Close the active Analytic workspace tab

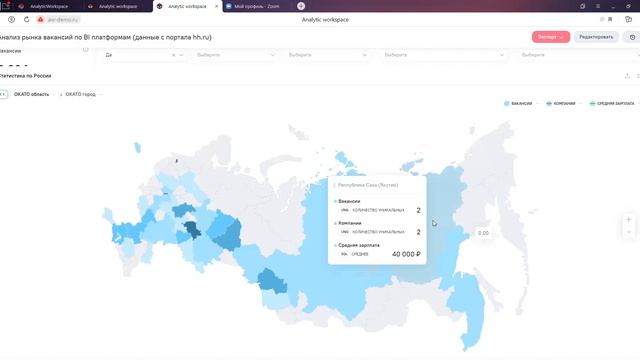(x=216, y=6)
